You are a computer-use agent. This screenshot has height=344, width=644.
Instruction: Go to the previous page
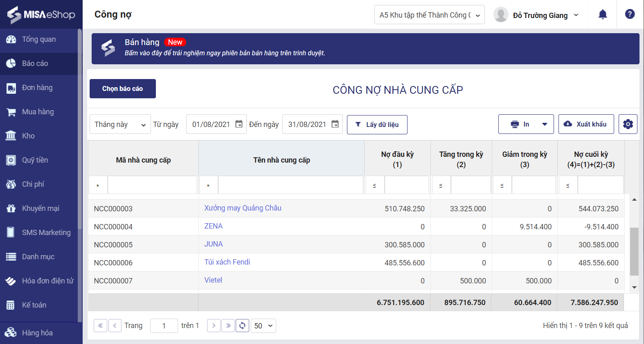[x=115, y=326]
